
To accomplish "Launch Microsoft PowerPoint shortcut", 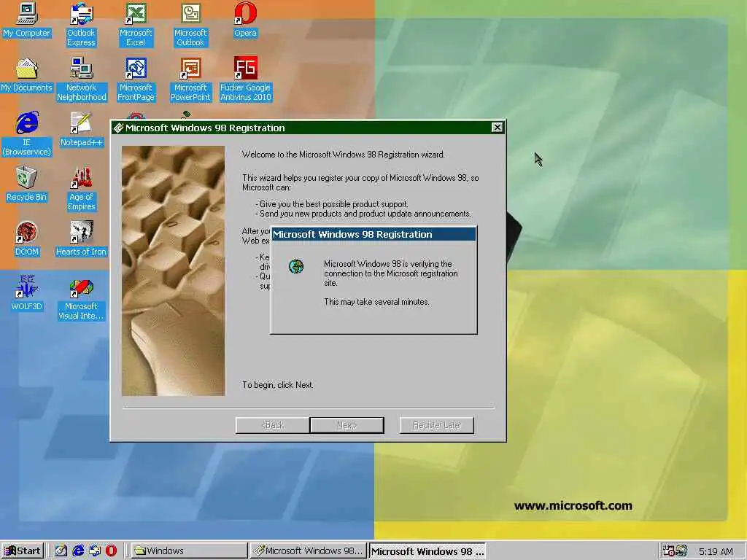I will coord(190,79).
